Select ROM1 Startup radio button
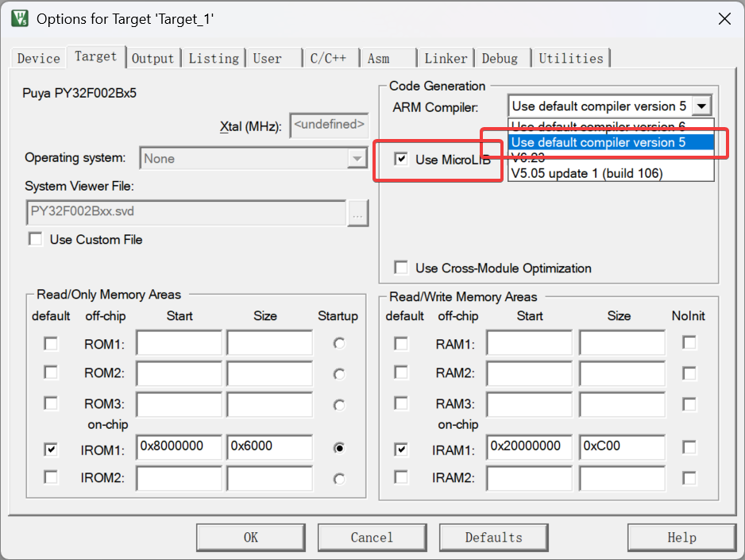The image size is (745, 560). click(339, 343)
